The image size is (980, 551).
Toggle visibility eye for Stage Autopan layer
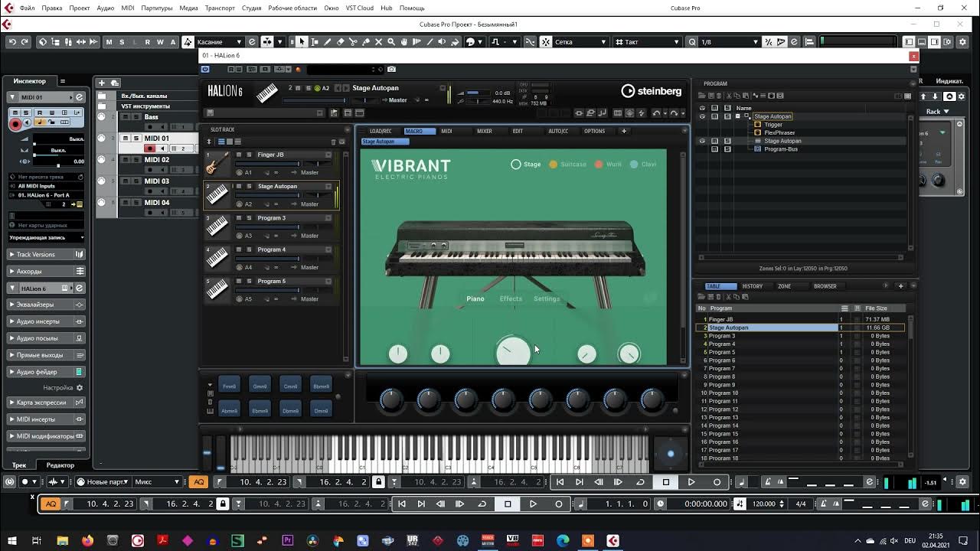coord(702,141)
